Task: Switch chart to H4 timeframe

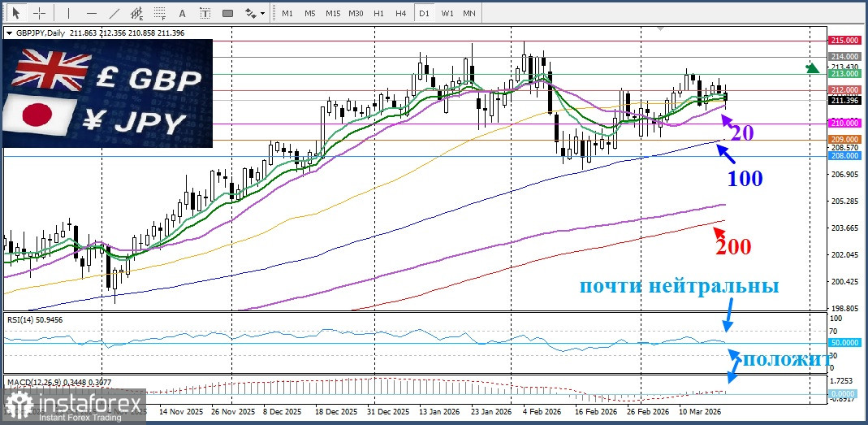Action: 401,13
